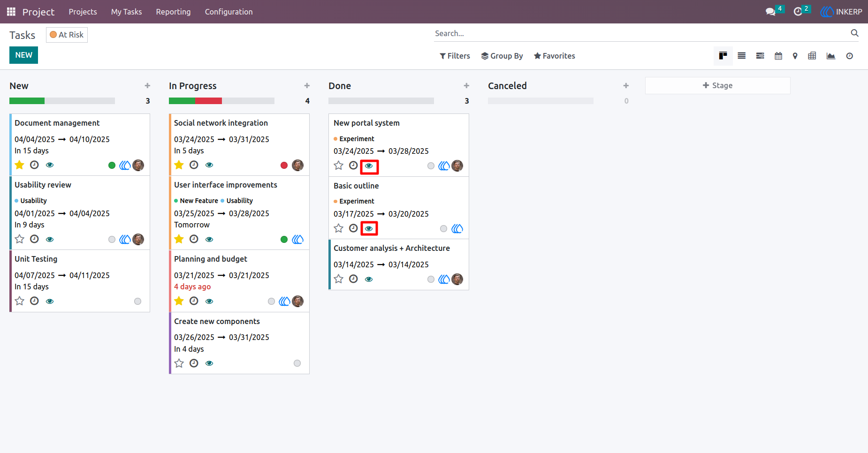Toggle the priority star on Usability review card
This screenshot has width=868, height=453.
pos(19,239)
